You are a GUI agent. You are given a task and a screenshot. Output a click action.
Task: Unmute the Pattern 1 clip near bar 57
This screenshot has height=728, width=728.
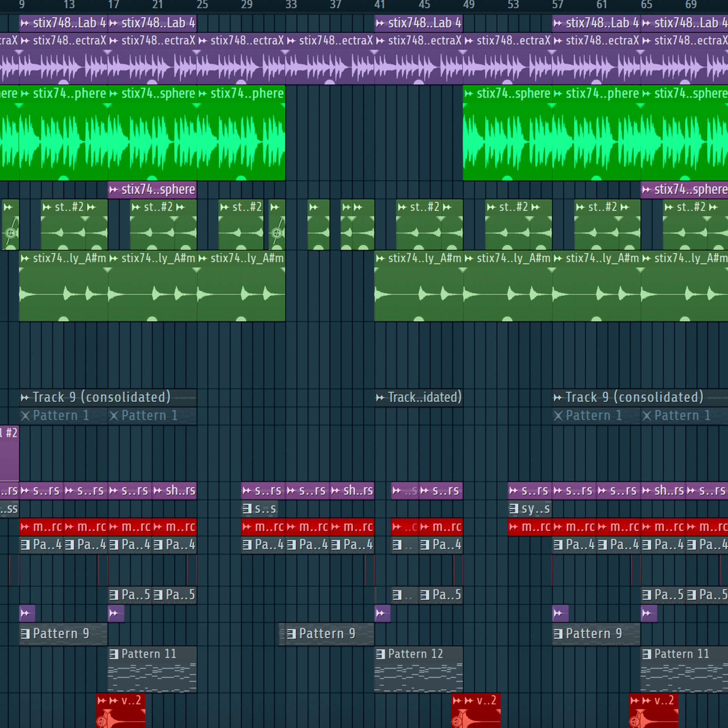coord(559,416)
